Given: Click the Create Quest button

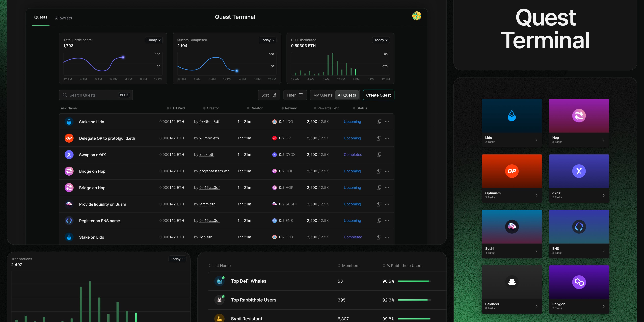Looking at the screenshot, I should click(378, 95).
